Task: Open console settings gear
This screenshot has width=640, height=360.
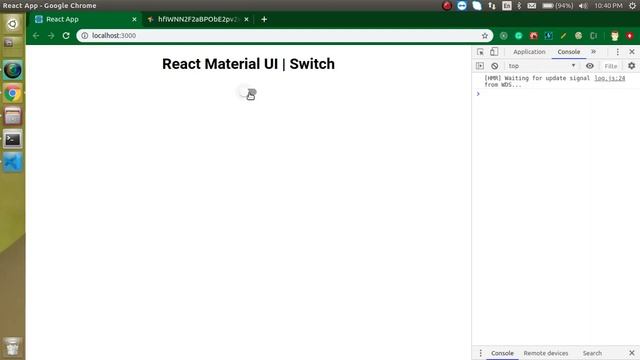Action: (x=631, y=66)
